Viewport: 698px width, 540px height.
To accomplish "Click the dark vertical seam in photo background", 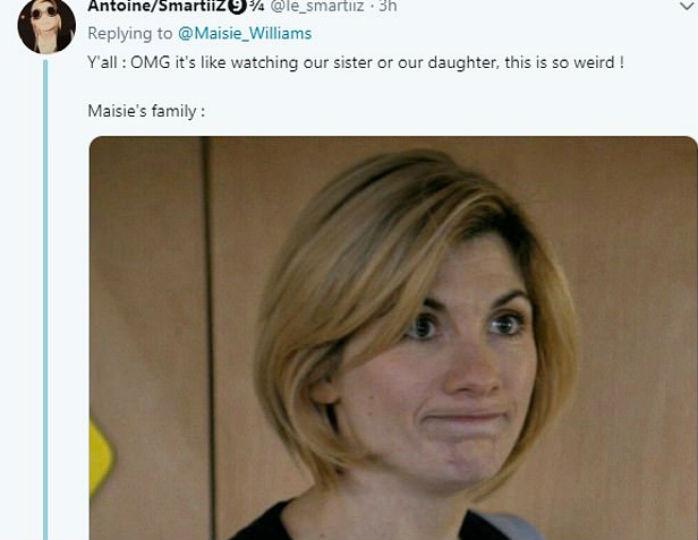I will [208, 338].
